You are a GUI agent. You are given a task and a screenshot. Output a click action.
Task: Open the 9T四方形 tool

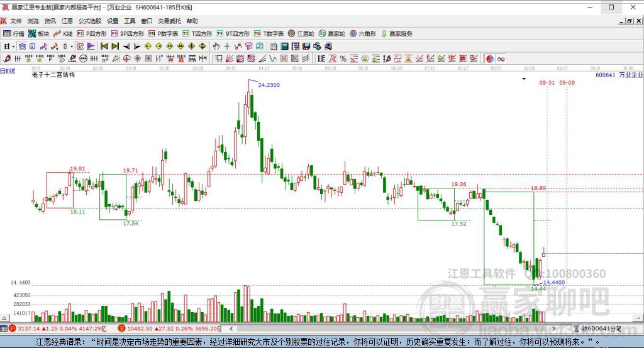pyautogui.click(x=233, y=34)
